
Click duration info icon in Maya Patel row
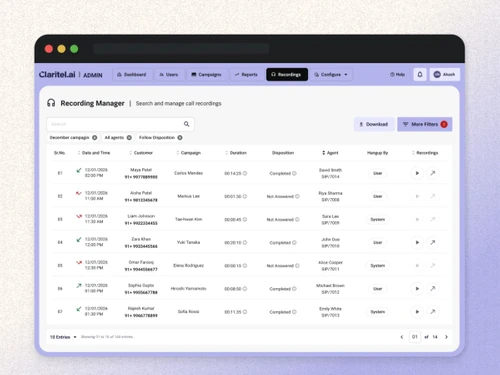click(245, 173)
